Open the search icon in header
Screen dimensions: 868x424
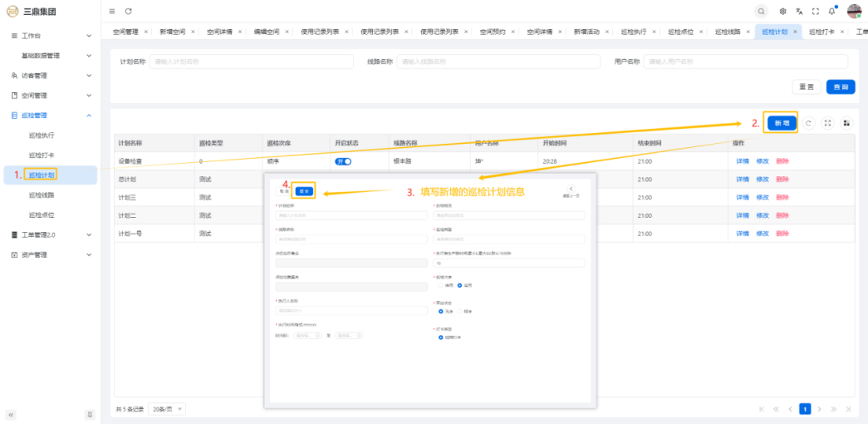pos(761,11)
